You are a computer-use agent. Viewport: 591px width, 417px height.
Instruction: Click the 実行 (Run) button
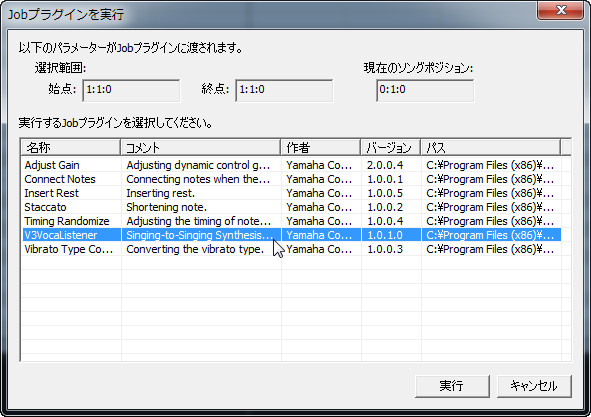click(452, 386)
